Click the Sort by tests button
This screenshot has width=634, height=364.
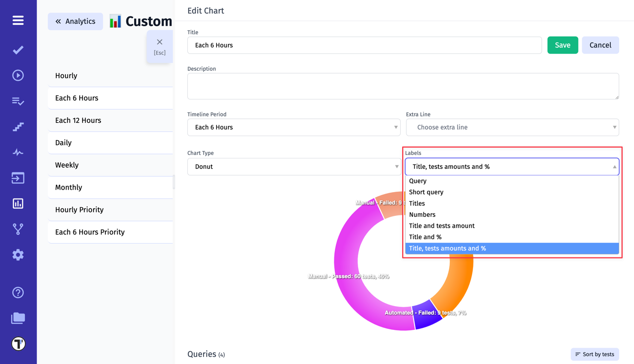[594, 354]
